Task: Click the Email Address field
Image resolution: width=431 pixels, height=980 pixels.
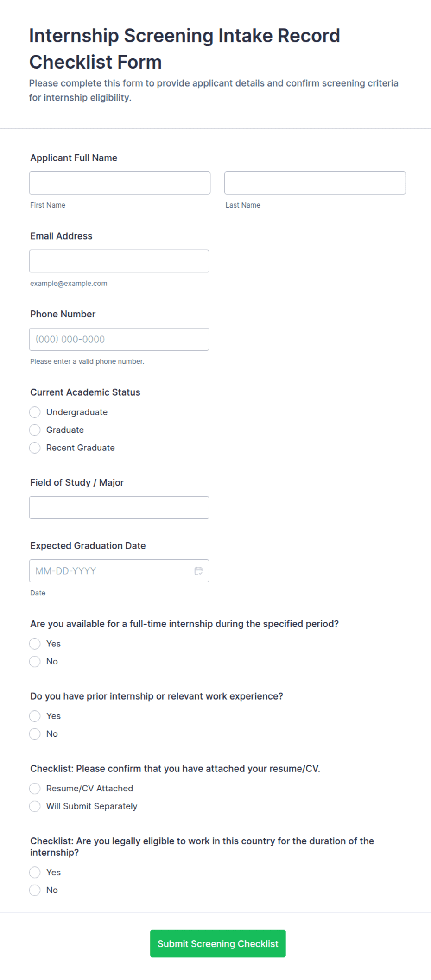Action: 119,261
